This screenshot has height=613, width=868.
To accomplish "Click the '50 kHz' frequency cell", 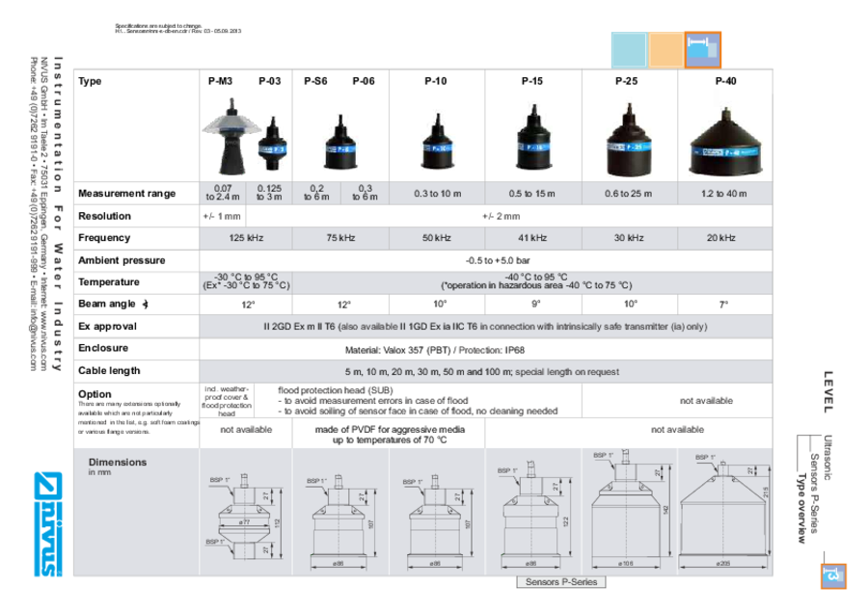I will [x=437, y=238].
